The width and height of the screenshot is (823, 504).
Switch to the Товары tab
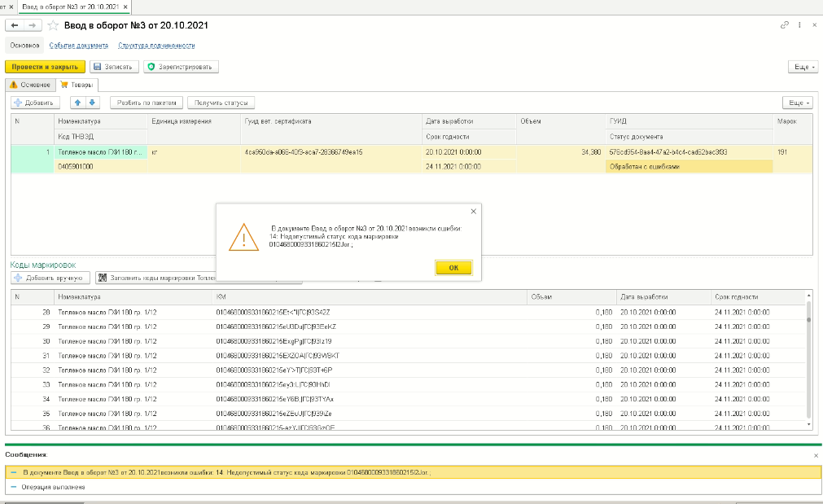click(x=77, y=85)
